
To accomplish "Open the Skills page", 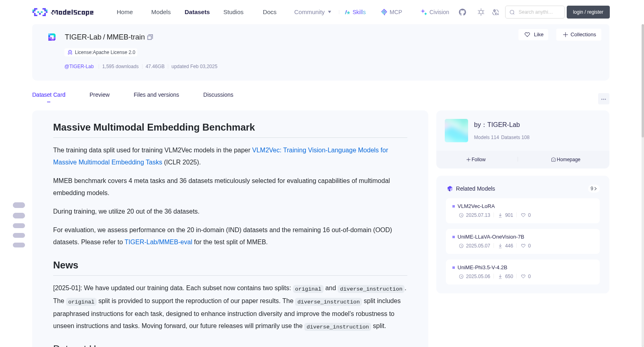I will coord(355,12).
